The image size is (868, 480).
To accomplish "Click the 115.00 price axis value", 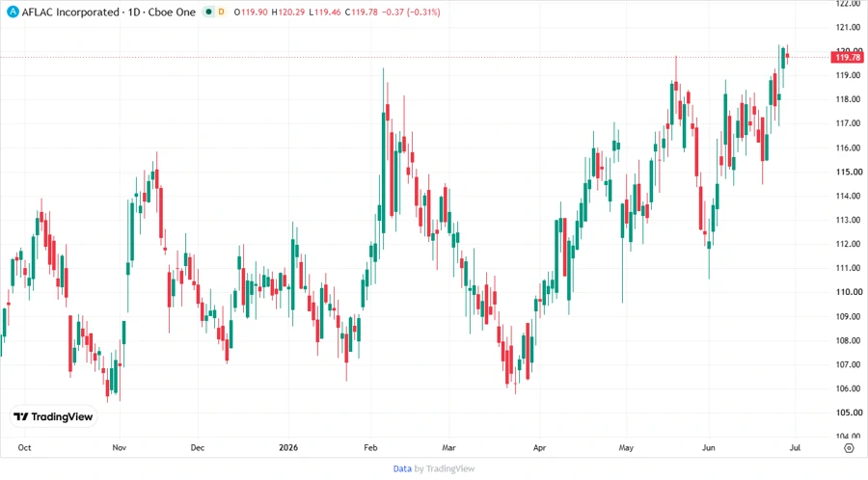I will point(849,172).
